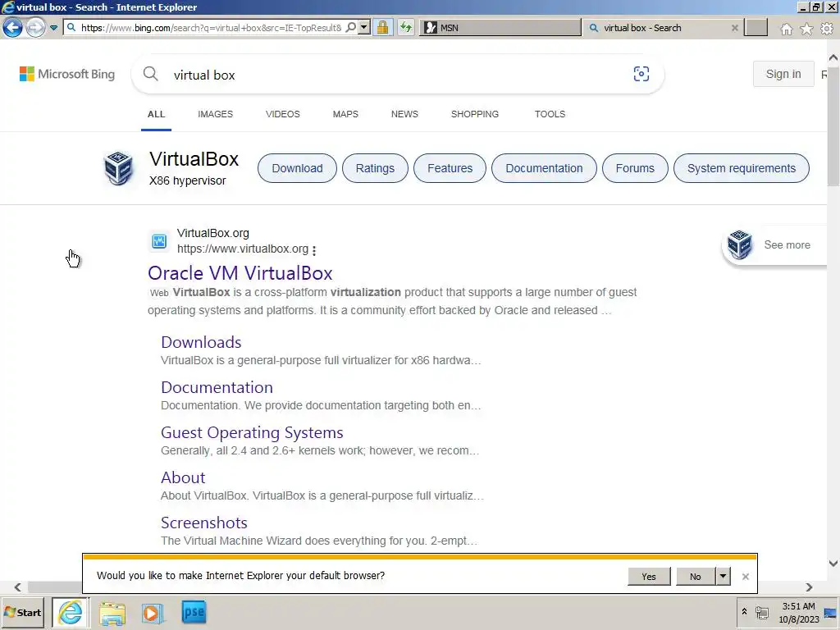Click the Forums pill button
Viewport: 840px width, 630px height.
click(x=635, y=168)
